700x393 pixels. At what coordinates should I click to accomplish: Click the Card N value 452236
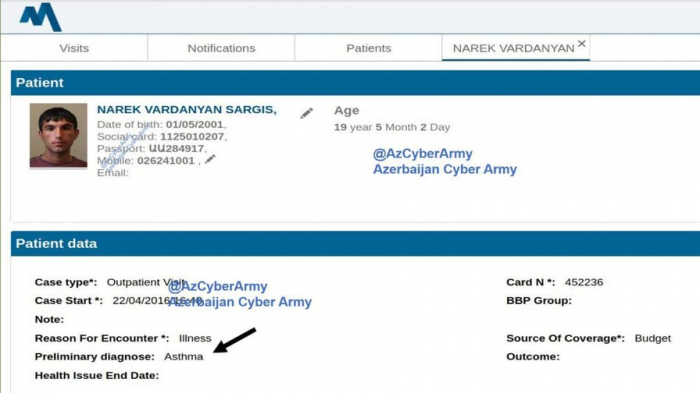point(584,282)
